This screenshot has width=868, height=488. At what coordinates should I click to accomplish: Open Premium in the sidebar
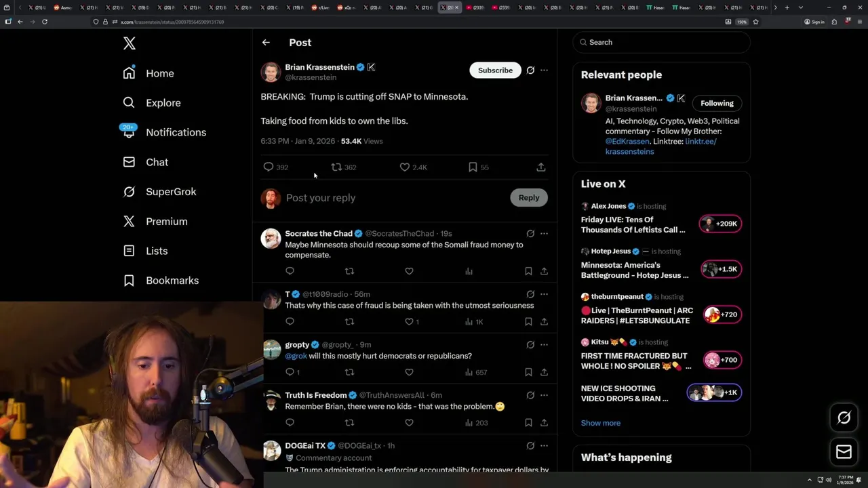[x=155, y=222]
